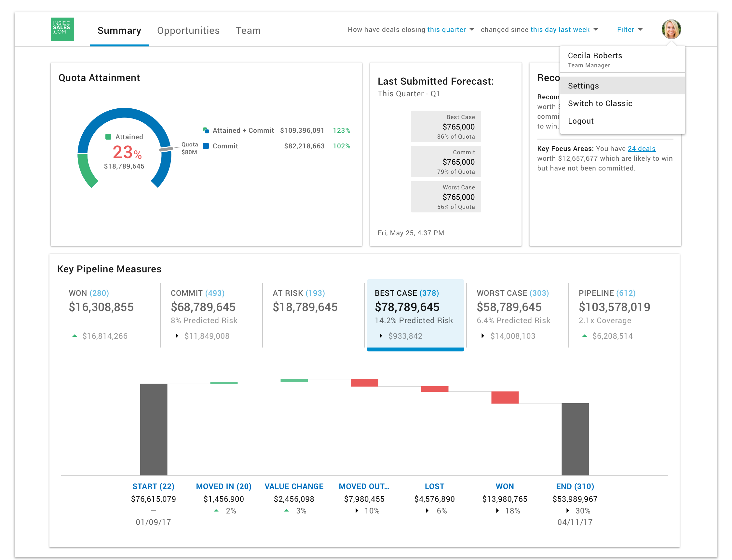Click green arrow next to $6,208,514

[585, 336]
